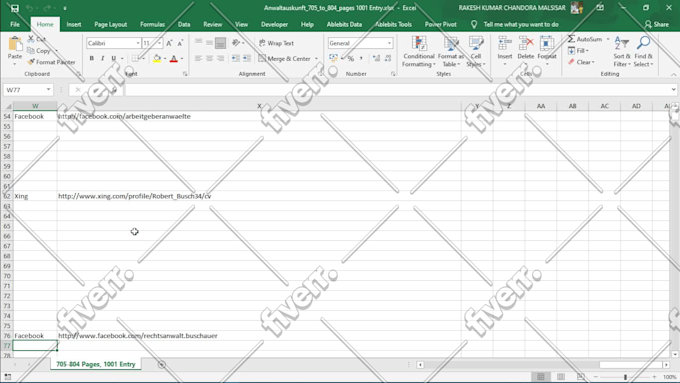
Task: Click Insert cells icon
Action: coord(505,43)
